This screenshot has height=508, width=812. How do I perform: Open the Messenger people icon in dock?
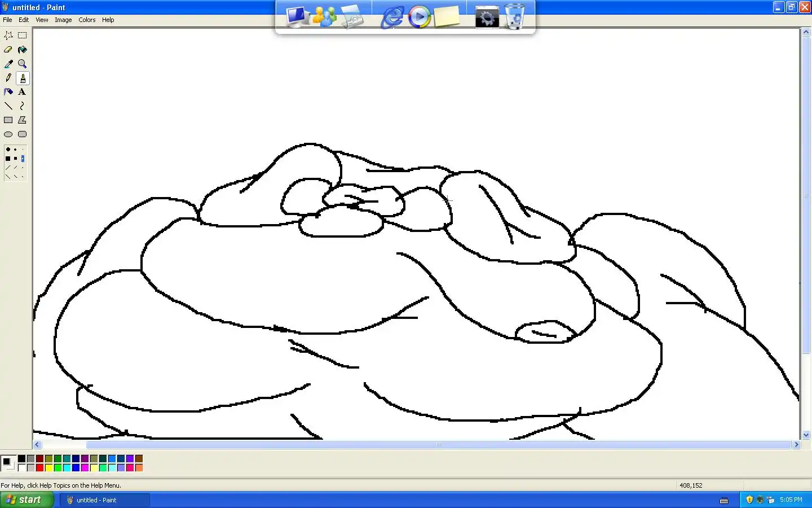pyautogui.click(x=324, y=16)
